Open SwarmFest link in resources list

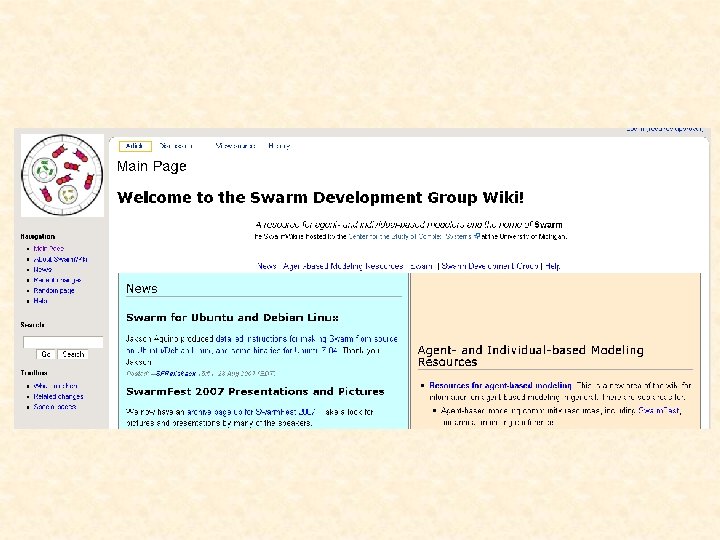tap(659, 410)
